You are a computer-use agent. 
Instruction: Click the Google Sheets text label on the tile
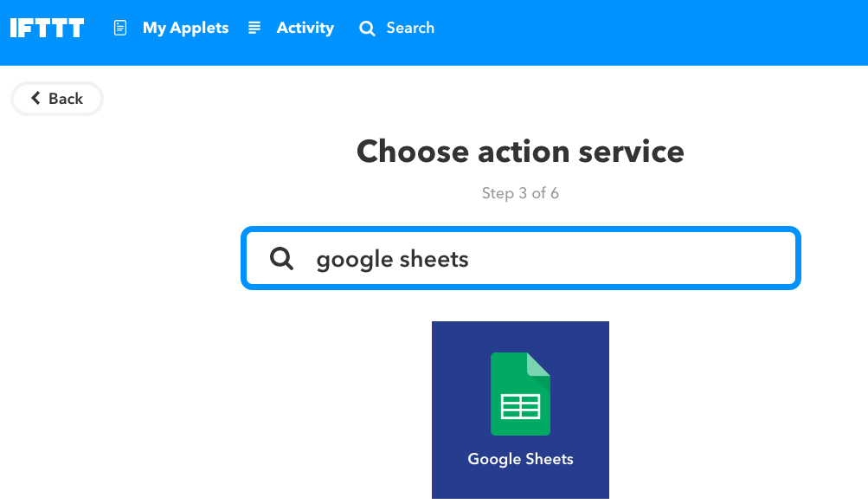(x=520, y=459)
